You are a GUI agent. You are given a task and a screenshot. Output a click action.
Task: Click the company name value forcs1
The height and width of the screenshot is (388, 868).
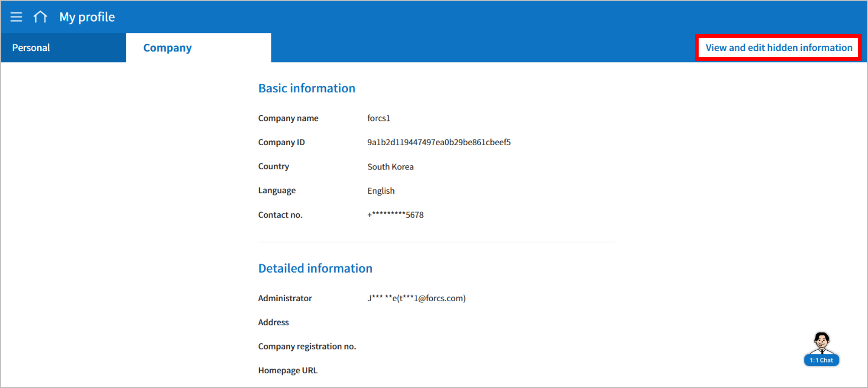pyautogui.click(x=379, y=118)
